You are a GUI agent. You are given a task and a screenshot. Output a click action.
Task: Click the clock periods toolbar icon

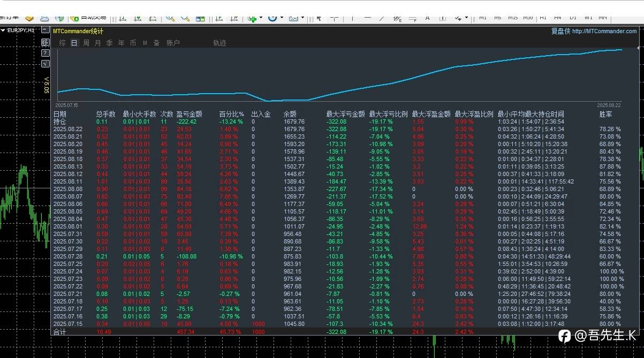272,18
